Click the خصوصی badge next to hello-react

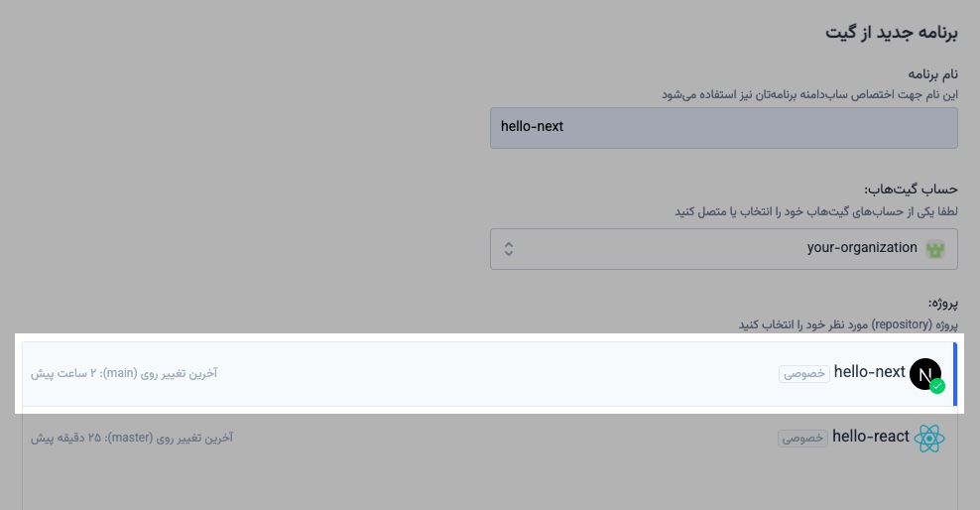coord(802,438)
